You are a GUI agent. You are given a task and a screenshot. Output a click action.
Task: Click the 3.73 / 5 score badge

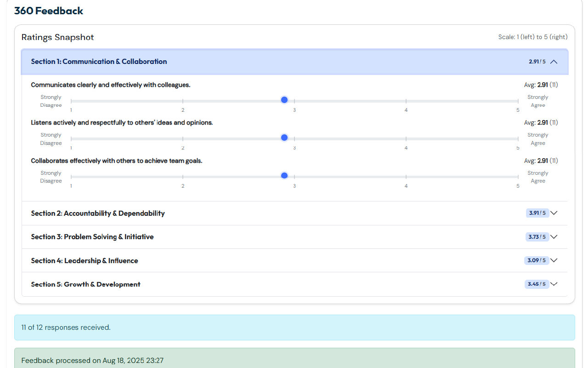[x=537, y=237]
